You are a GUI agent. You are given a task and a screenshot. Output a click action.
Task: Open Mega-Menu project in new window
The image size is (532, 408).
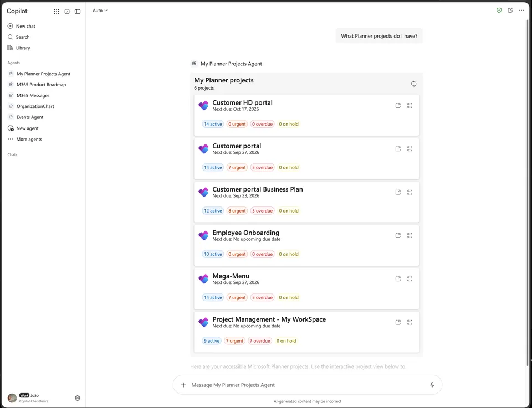pyautogui.click(x=398, y=279)
